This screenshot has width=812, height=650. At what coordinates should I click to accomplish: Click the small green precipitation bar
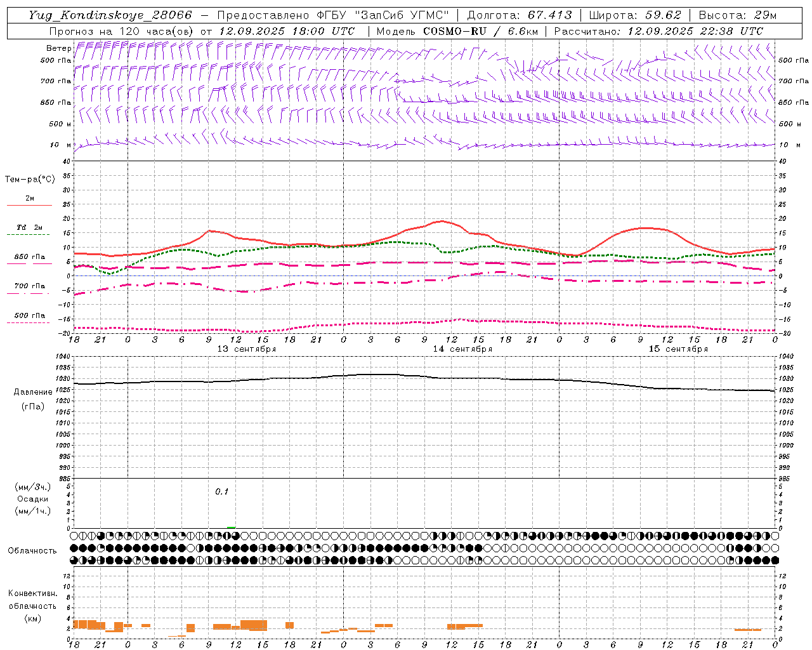pyautogui.click(x=232, y=527)
